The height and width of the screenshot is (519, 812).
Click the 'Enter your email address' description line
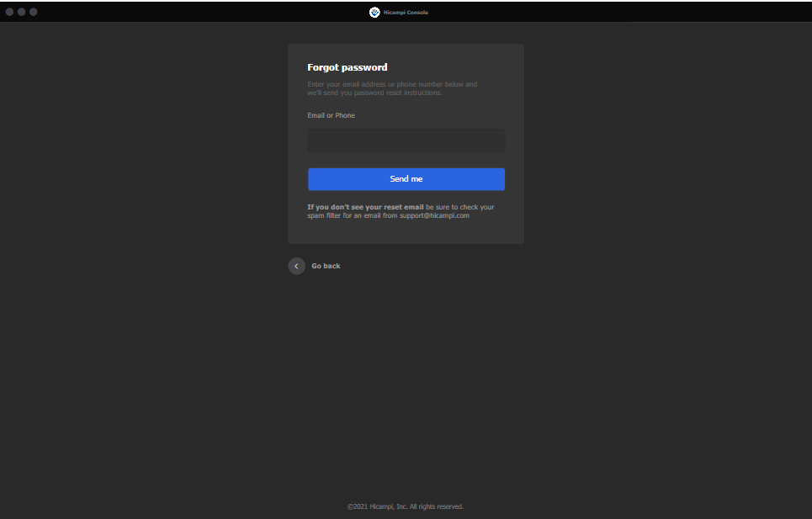coord(392,84)
